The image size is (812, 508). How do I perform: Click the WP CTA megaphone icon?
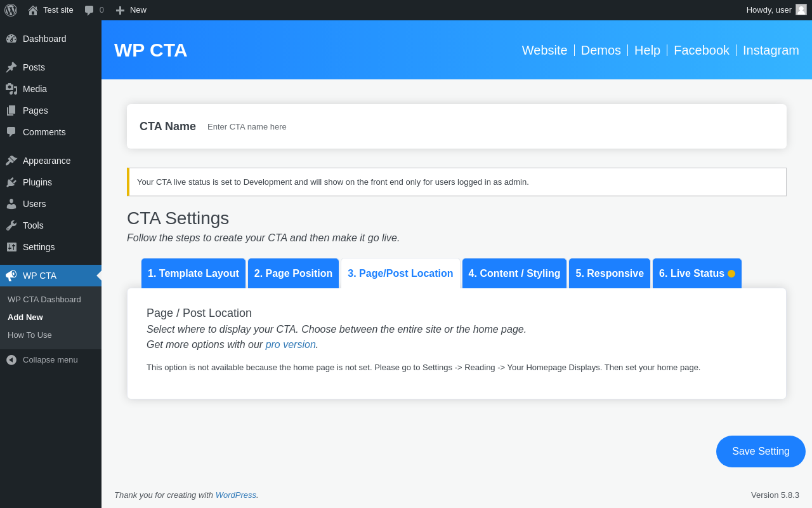[11, 276]
